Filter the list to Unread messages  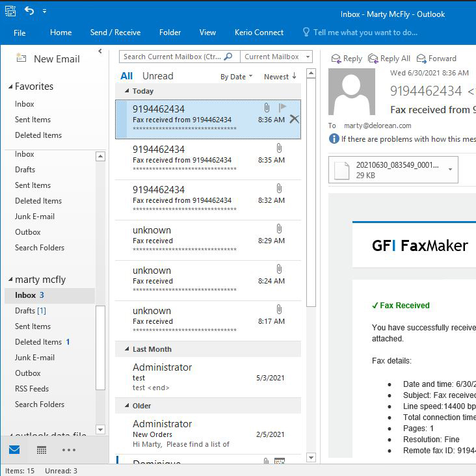pyautogui.click(x=158, y=76)
